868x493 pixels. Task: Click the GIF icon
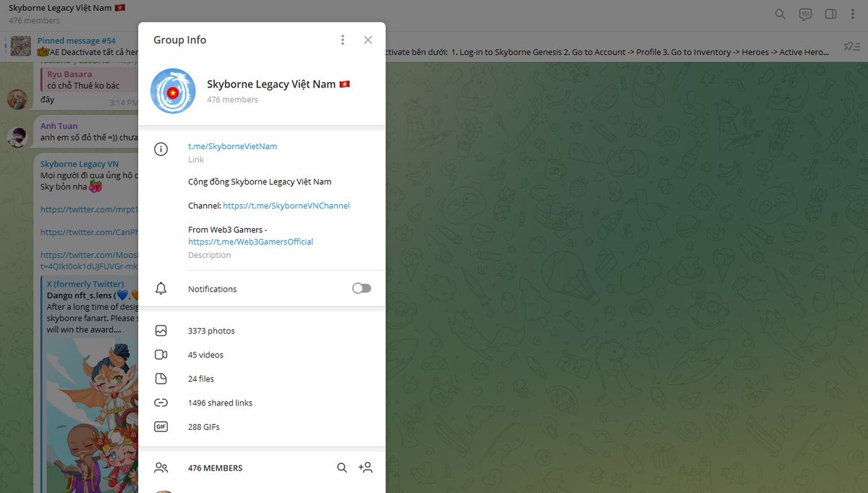(x=161, y=427)
